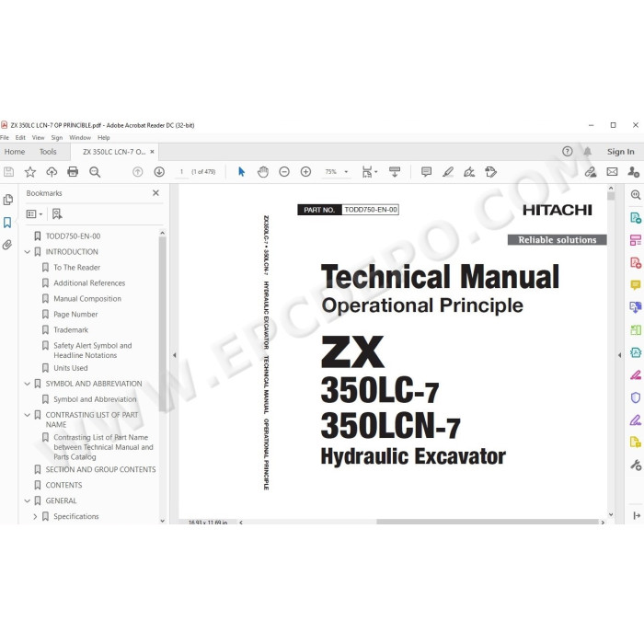Open the Manual Composition bookmark
This screenshot has height=644, width=644.
click(x=87, y=299)
